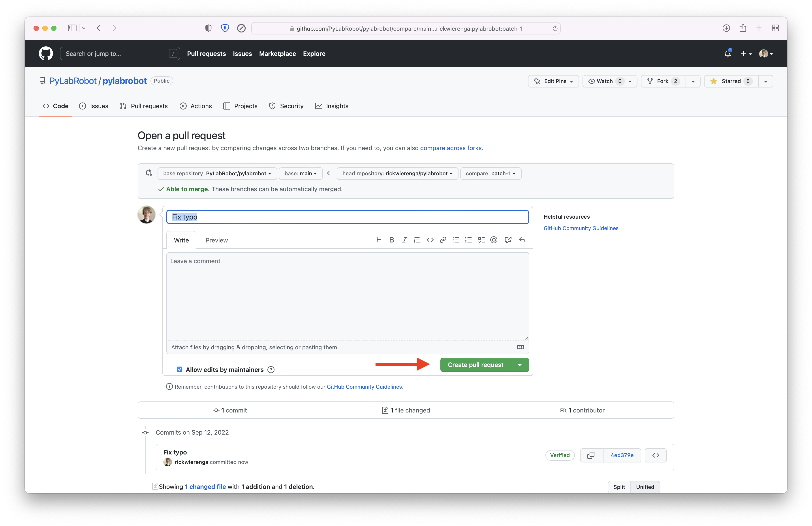812x526 pixels.
Task: Switch to the Preview tab
Action: pyautogui.click(x=216, y=240)
